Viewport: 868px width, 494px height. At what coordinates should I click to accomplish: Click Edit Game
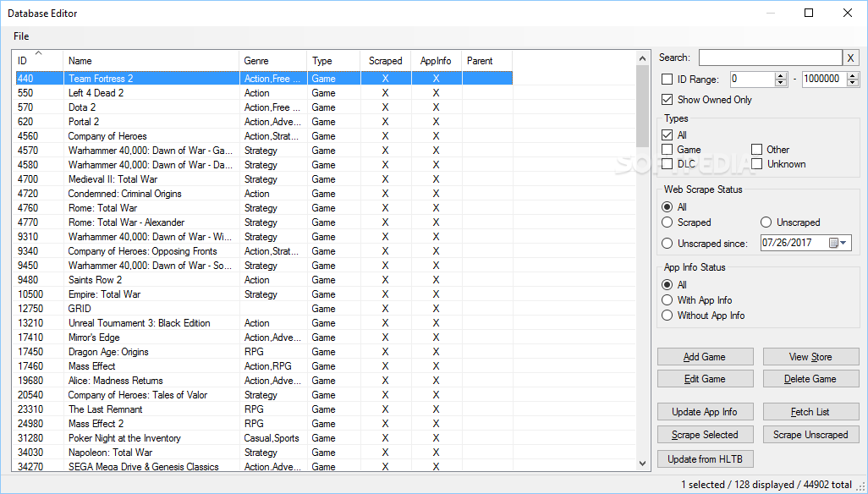tap(706, 379)
